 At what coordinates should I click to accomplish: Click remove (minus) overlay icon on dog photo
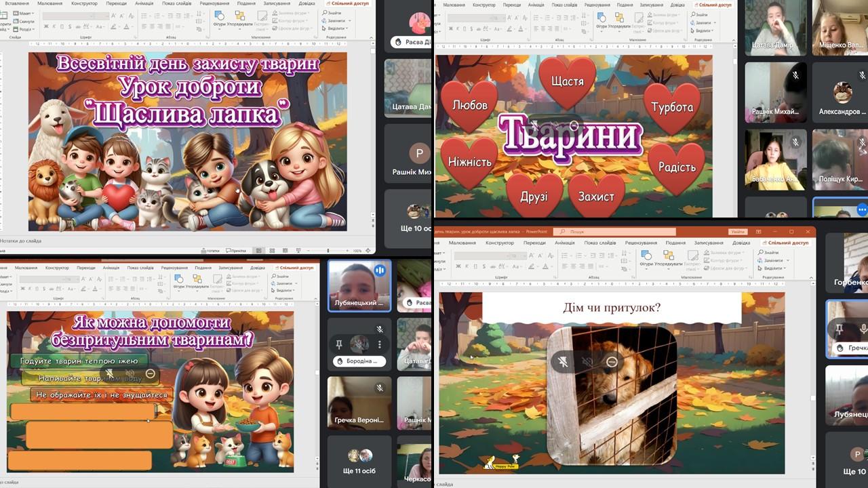[612, 362]
